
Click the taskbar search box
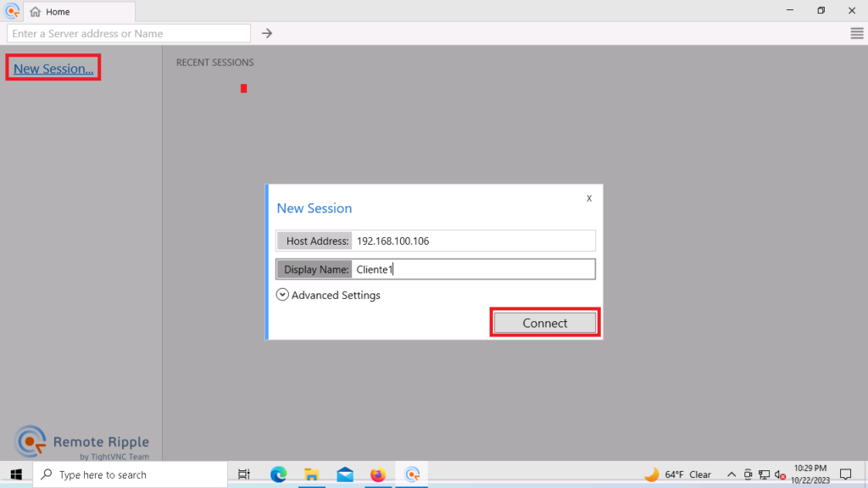tap(130, 474)
